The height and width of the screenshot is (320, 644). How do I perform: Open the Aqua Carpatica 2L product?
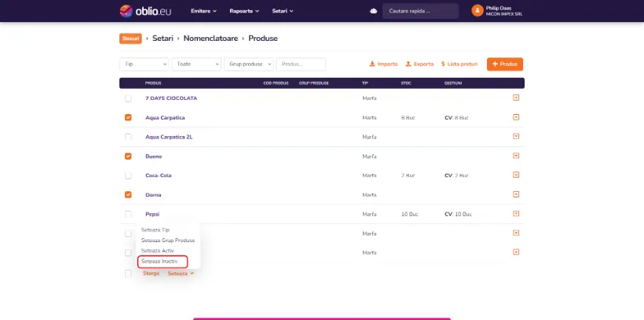coord(169,137)
